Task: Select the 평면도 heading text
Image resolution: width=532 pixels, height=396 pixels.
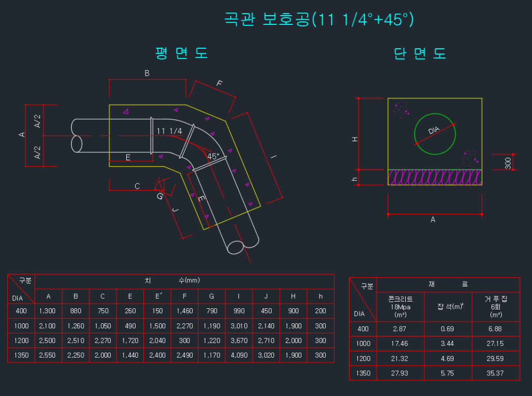Action: (182, 53)
